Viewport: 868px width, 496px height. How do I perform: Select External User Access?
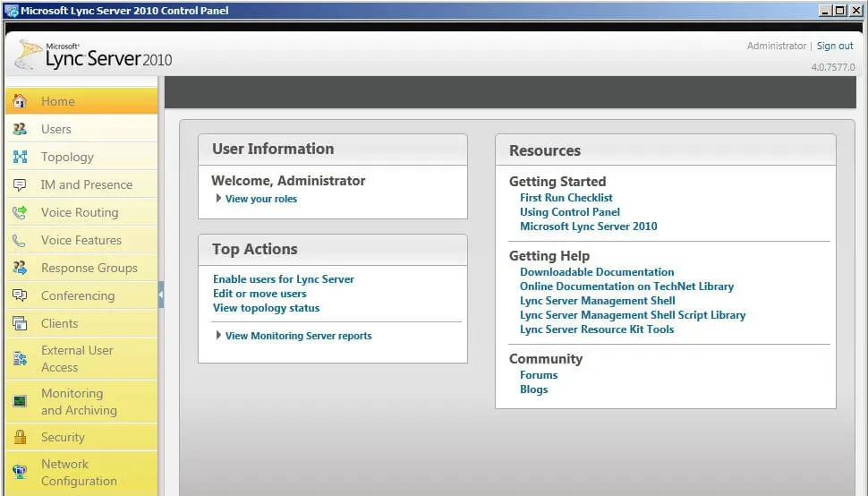pos(81,359)
